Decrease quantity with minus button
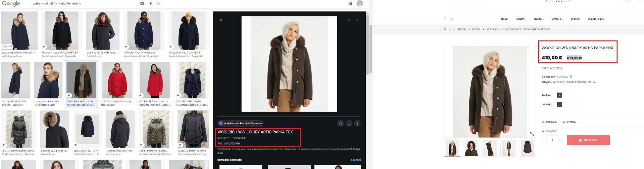The width and height of the screenshot is (644, 169). click(x=544, y=140)
